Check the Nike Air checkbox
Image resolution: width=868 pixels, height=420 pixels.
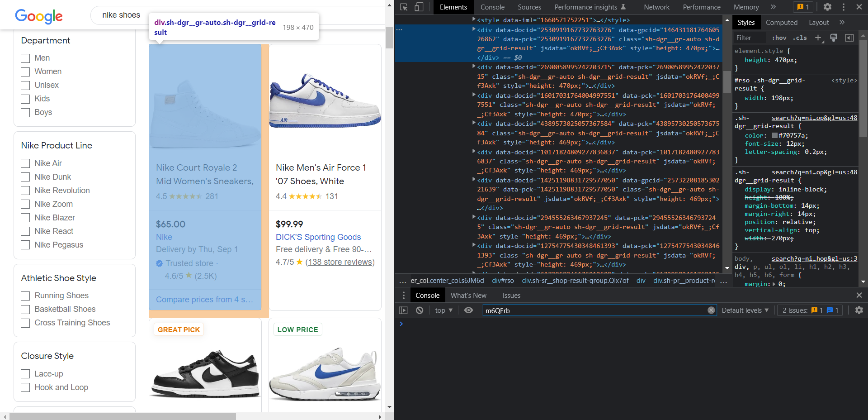25,163
